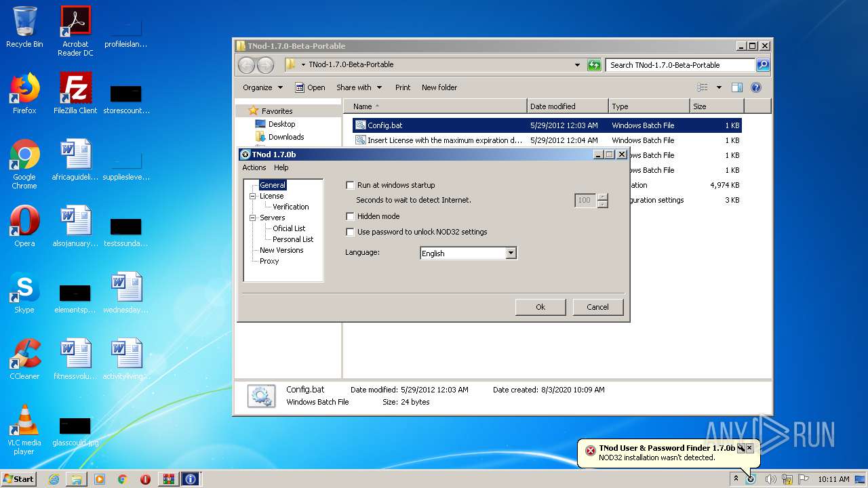This screenshot has height=488, width=868.
Task: Open Google Chrome desktop shortcut
Action: click(24, 165)
